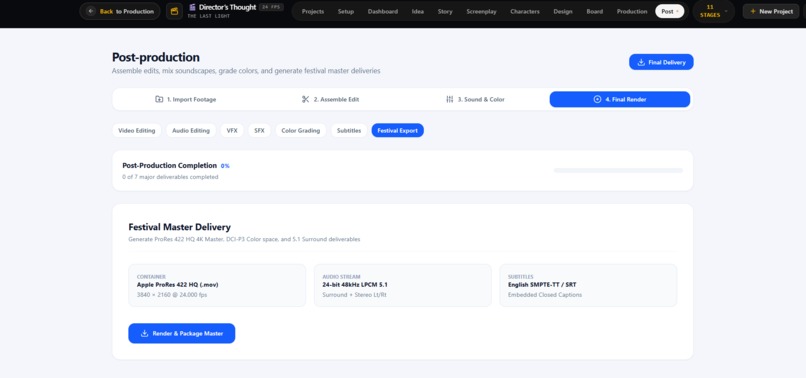The image size is (806, 378).
Task: Open Dashboard in top navigation
Action: tap(382, 11)
